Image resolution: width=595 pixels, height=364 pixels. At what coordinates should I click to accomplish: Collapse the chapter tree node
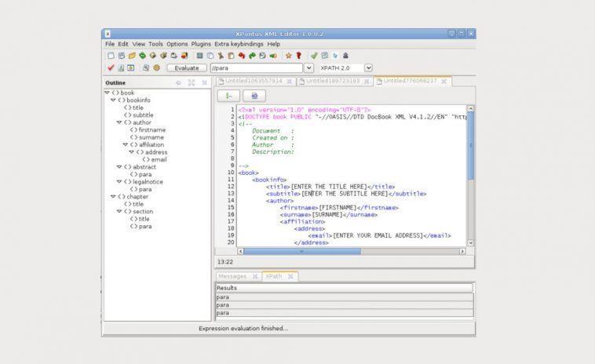point(113,196)
